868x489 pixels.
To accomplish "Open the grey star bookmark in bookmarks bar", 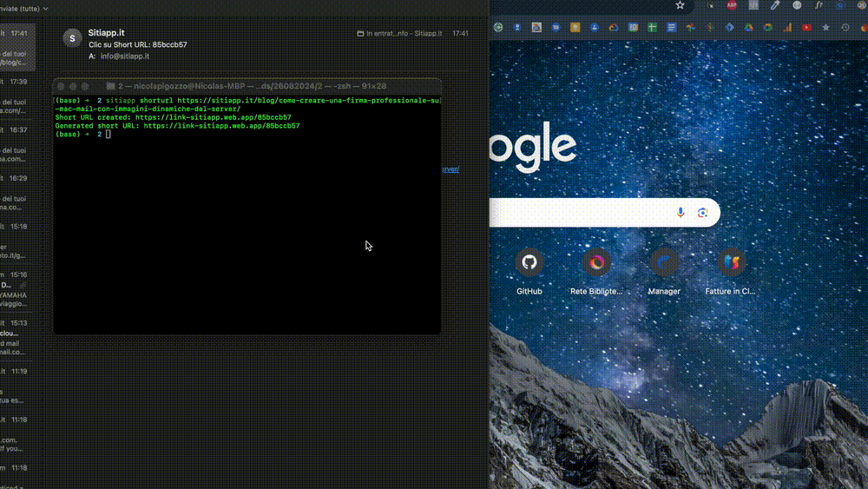I will point(825,27).
